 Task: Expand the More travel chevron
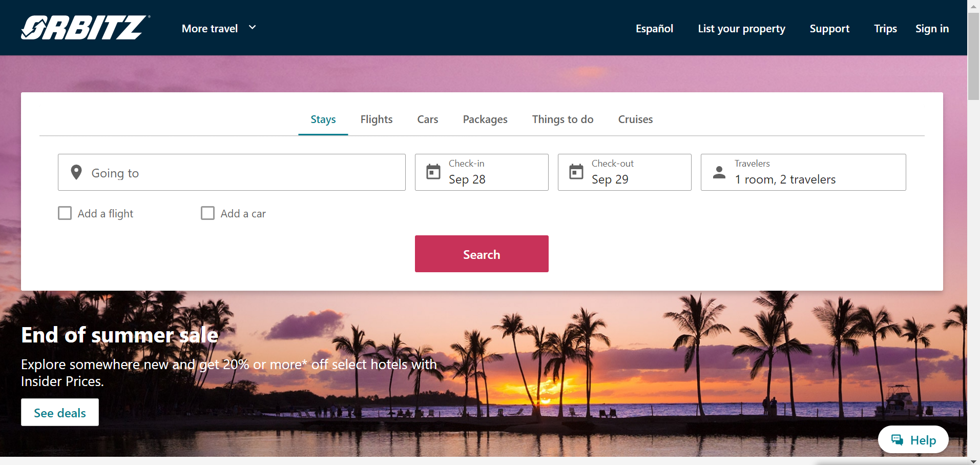pos(252,27)
